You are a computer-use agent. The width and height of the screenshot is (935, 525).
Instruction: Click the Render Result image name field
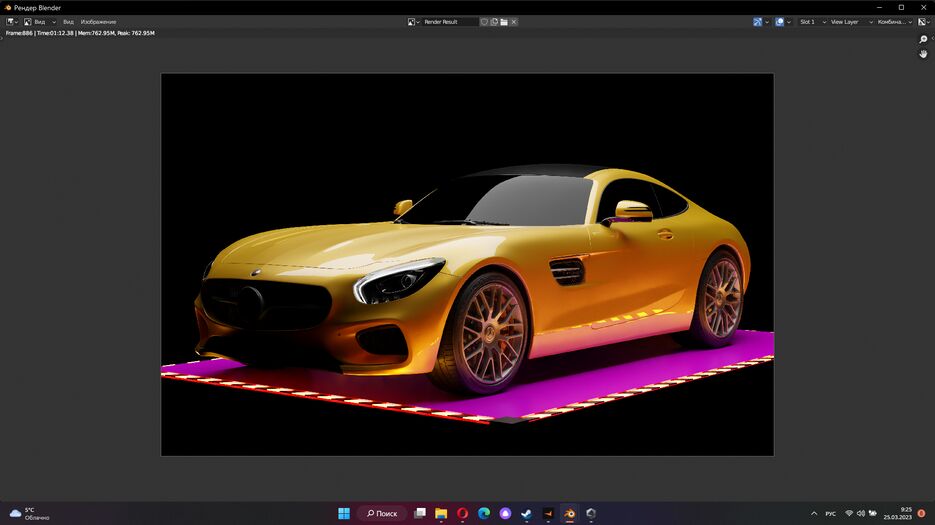(x=450, y=21)
